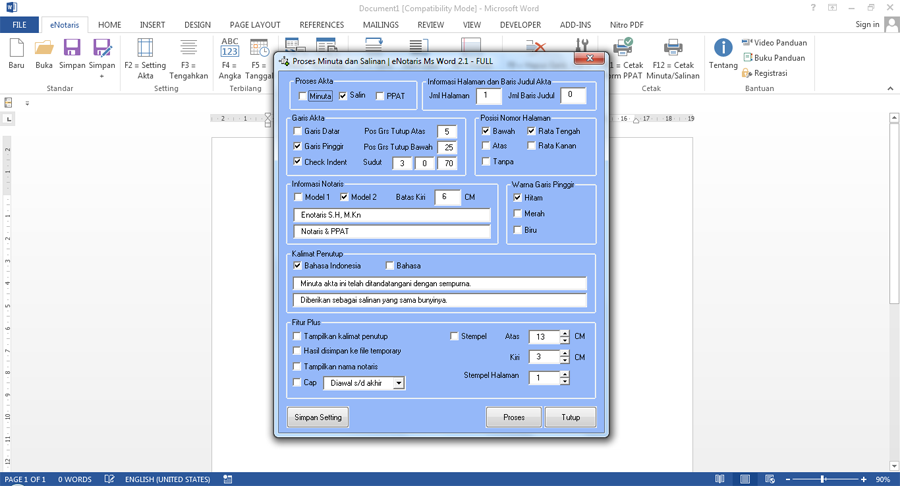Click Jml Halaman input field

tap(488, 95)
